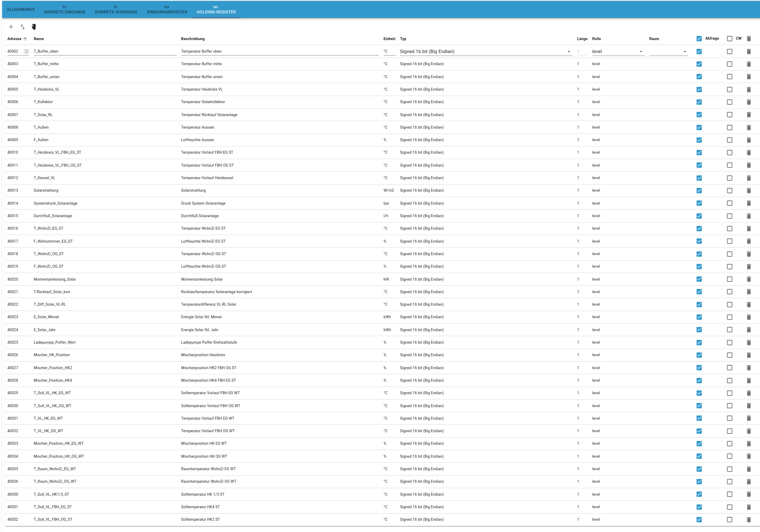Viewport: 760px width, 532px height.
Task: Delete the 40005 T_Heizkreis_VL row
Action: coord(749,89)
